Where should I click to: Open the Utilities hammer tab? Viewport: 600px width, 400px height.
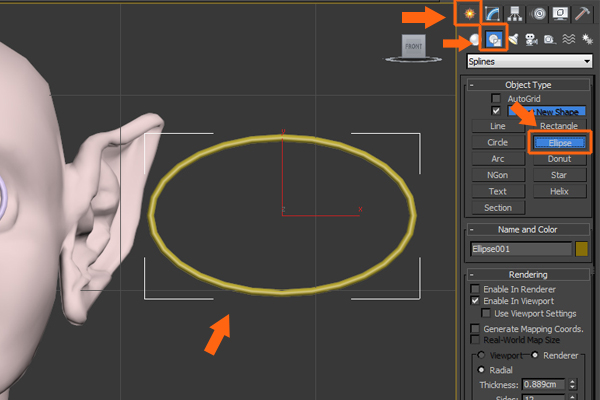click(582, 14)
